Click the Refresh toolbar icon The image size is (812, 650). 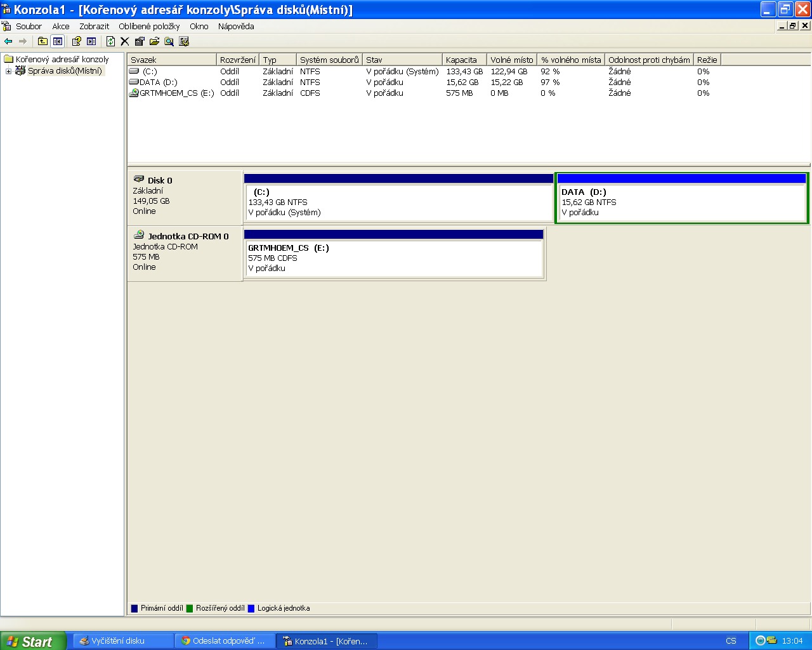tap(111, 41)
